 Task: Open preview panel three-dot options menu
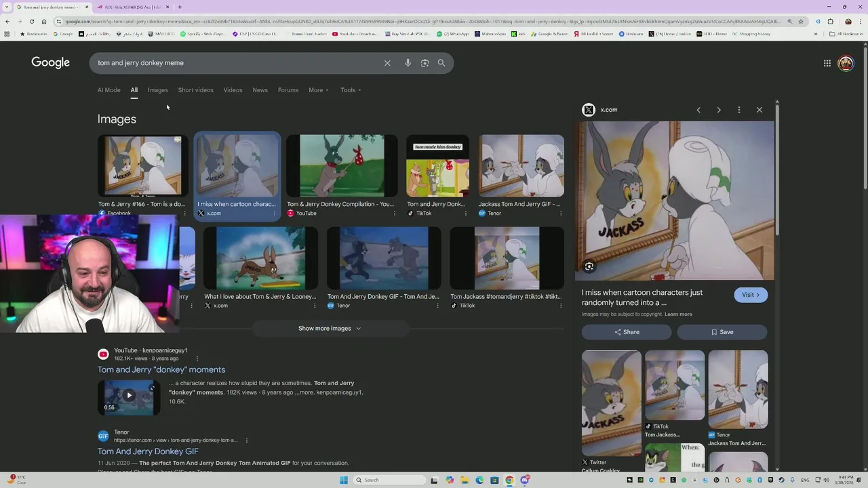pos(739,110)
